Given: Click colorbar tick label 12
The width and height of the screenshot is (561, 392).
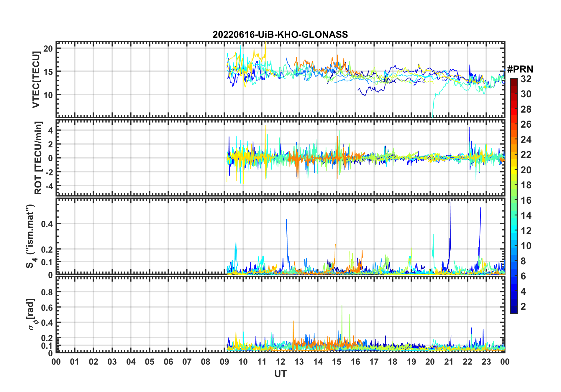Looking at the screenshot, I should tap(526, 231).
